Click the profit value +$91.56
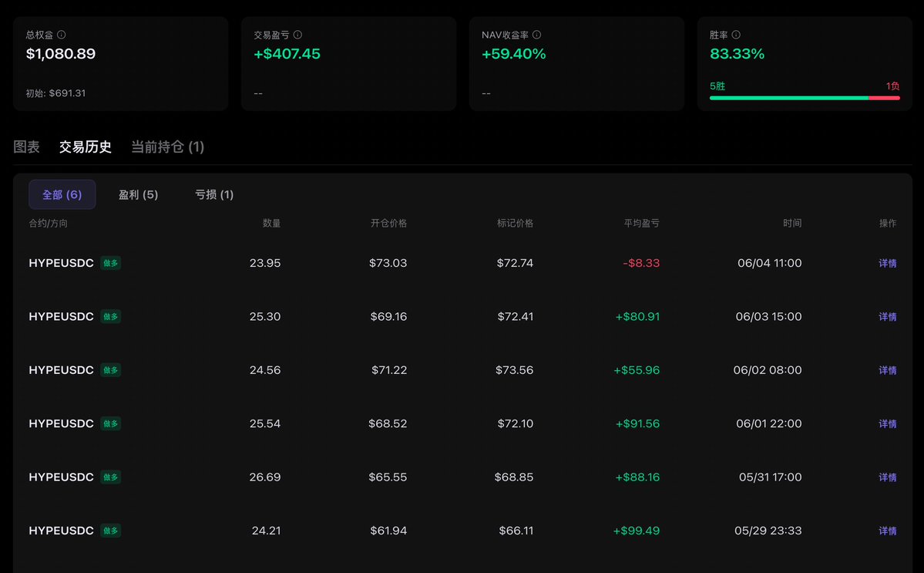 pos(637,424)
